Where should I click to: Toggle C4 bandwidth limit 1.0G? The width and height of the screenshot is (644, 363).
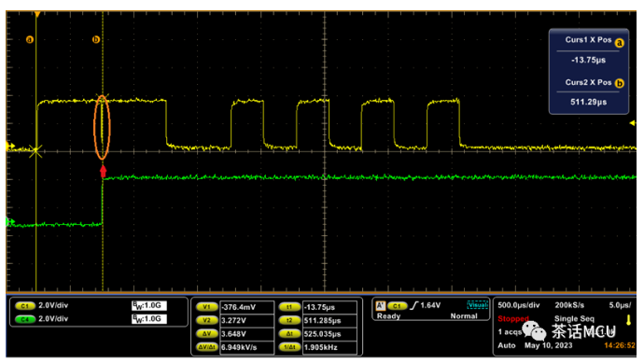click(x=149, y=319)
